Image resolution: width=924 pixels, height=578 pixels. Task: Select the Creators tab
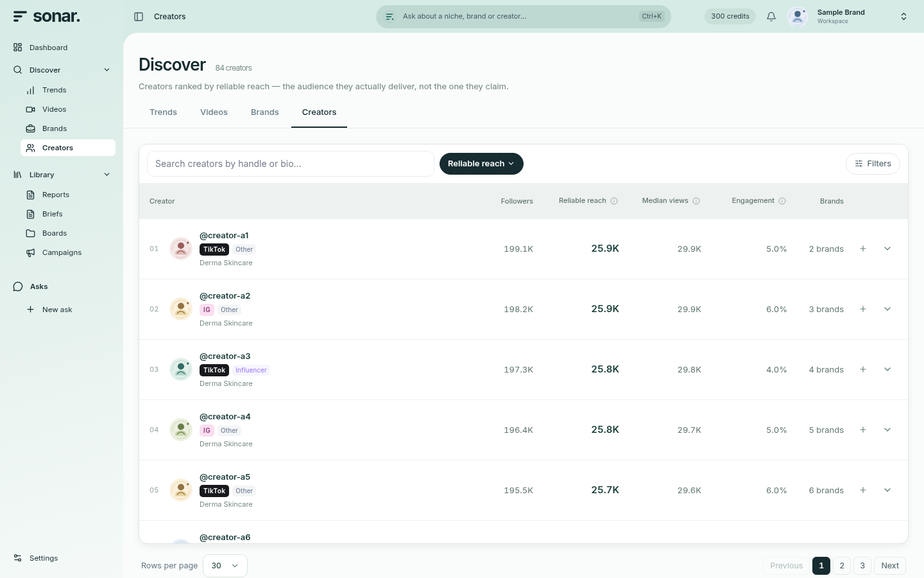[319, 112]
